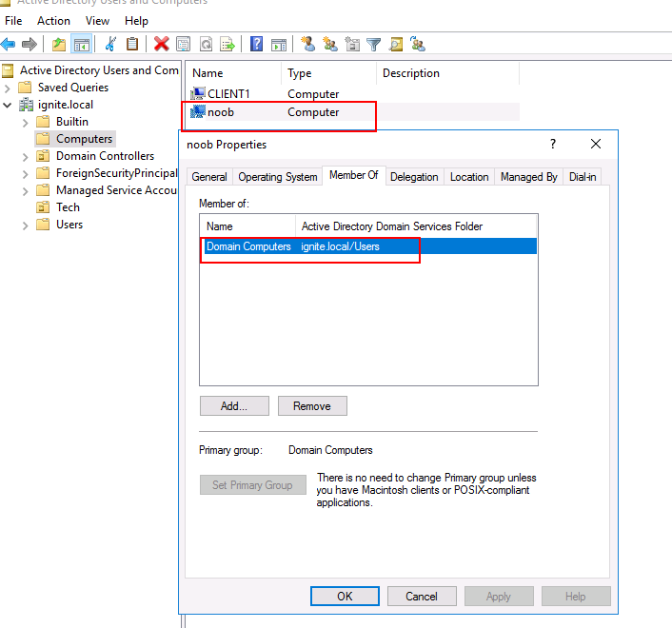This screenshot has height=628, width=672.
Task: Select the Computers container in tree
Action: coord(84,139)
